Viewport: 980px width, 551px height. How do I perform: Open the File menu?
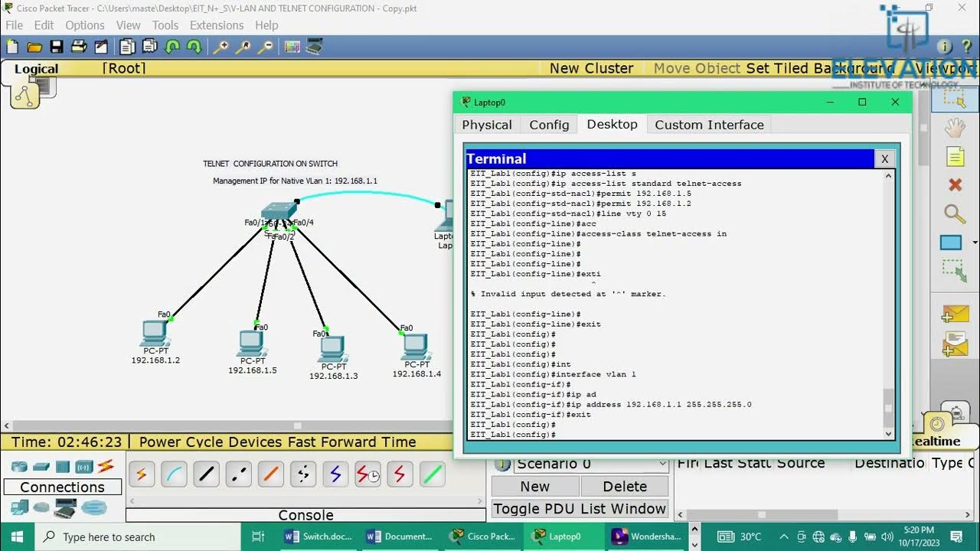[14, 25]
